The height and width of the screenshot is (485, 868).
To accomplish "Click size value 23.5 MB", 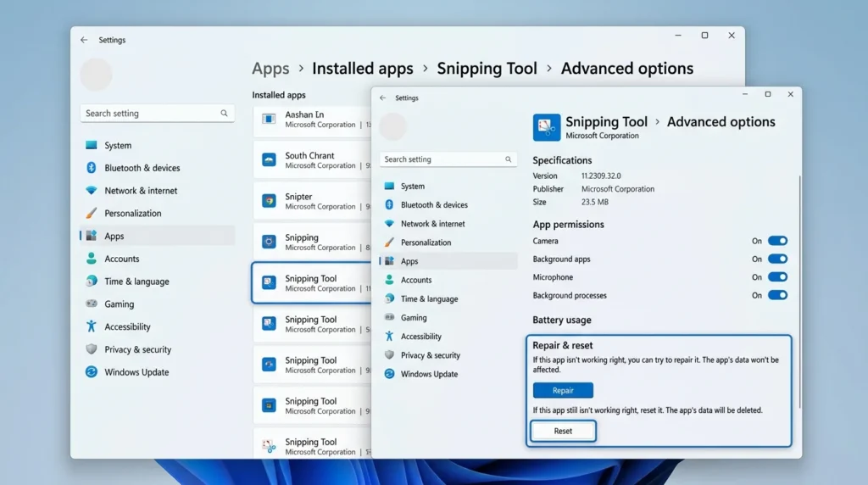I will point(594,202).
